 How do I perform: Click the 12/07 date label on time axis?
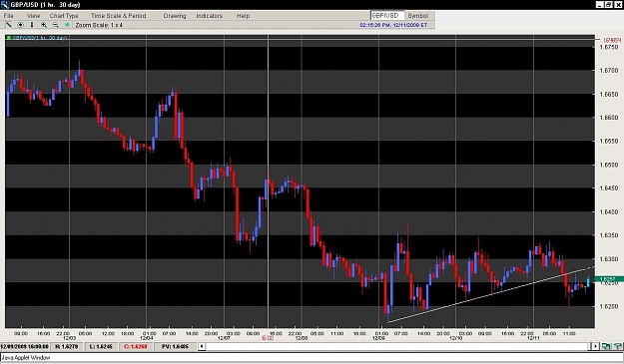pos(224,338)
